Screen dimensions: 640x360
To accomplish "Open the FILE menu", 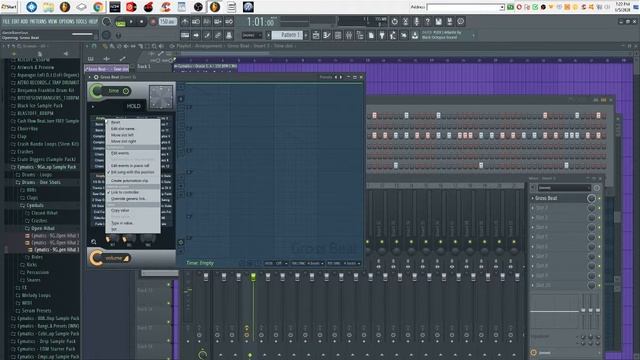I will pyautogui.click(x=6, y=22).
